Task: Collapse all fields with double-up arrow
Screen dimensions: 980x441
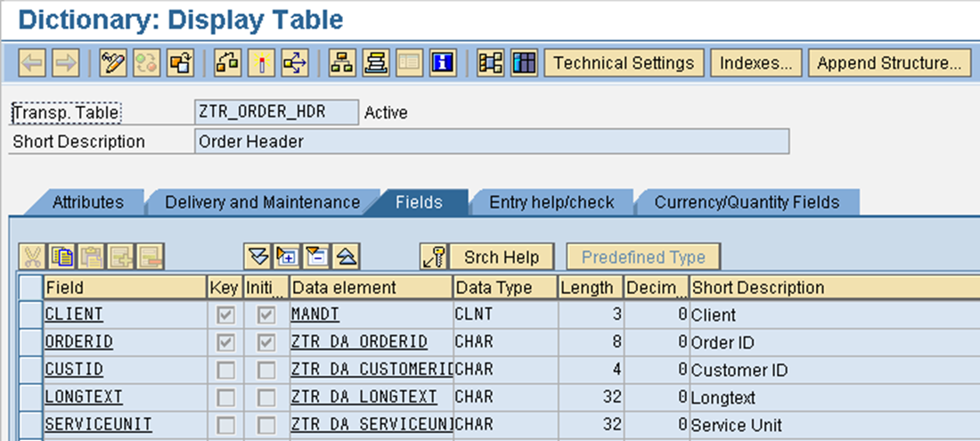Action: [347, 257]
